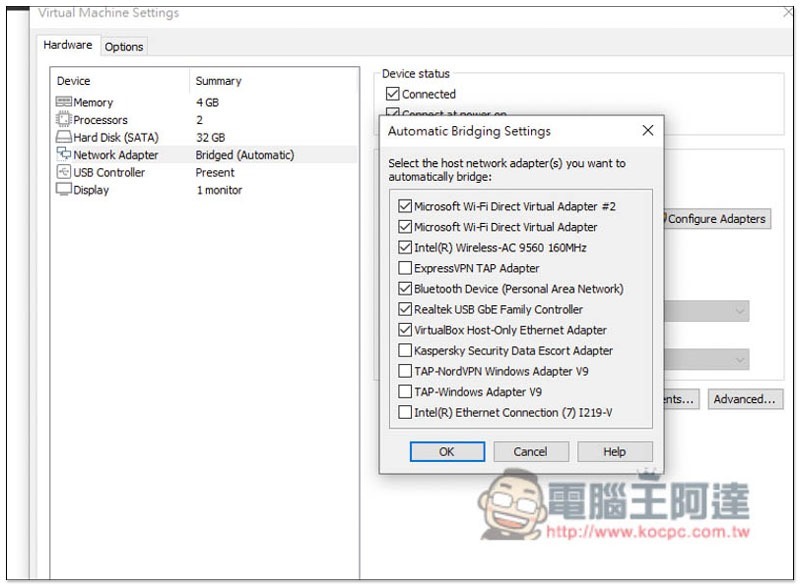
Task: Switch to the Options tab
Action: pos(124,46)
